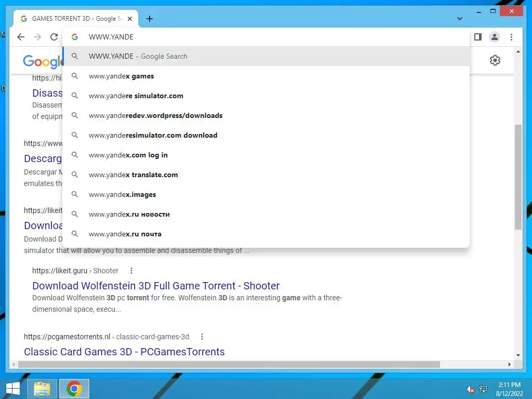
Task: Click the https://pcgamestorrents.nl URL text
Action: 67,337
